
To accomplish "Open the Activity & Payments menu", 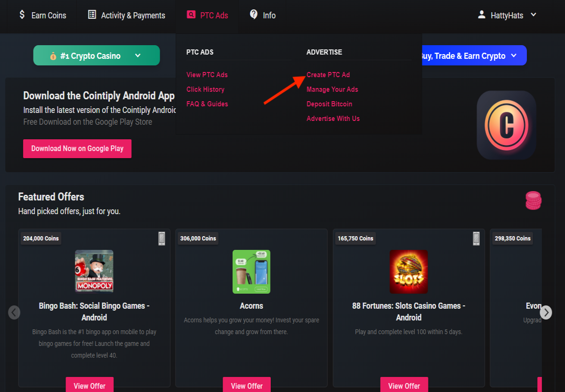I will click(x=127, y=15).
